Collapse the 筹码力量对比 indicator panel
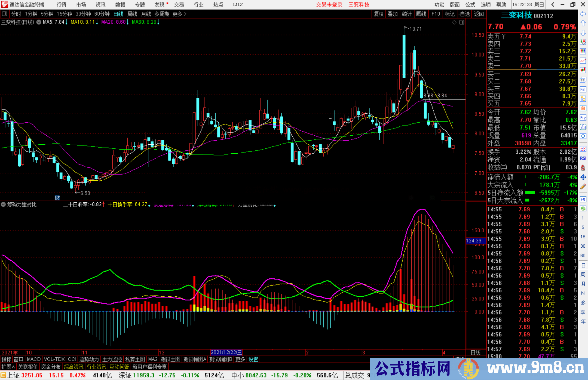The image size is (588, 380). (3, 205)
